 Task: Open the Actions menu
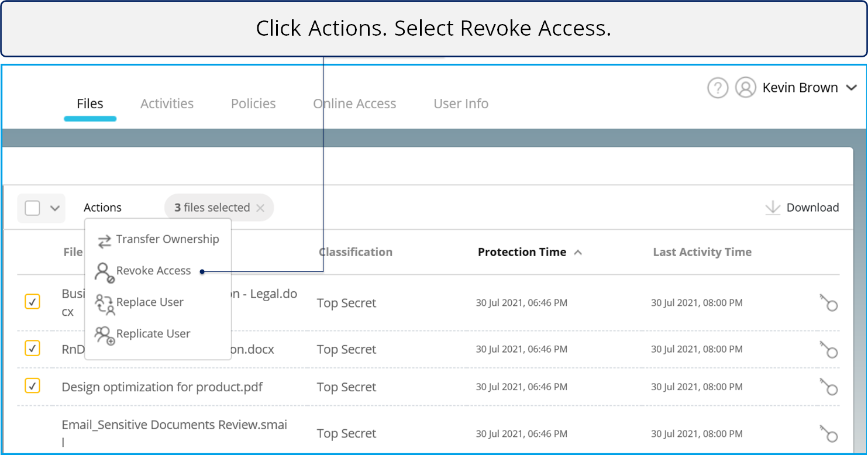click(102, 208)
